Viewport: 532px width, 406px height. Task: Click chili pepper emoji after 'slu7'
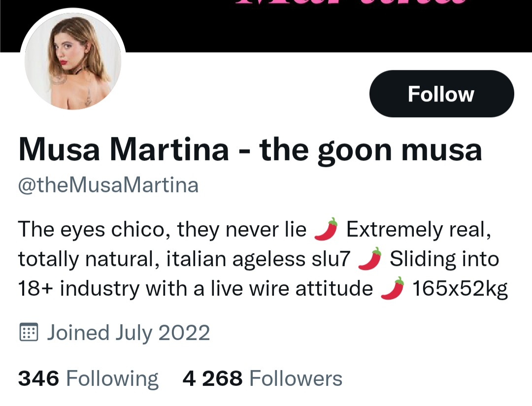(370, 259)
